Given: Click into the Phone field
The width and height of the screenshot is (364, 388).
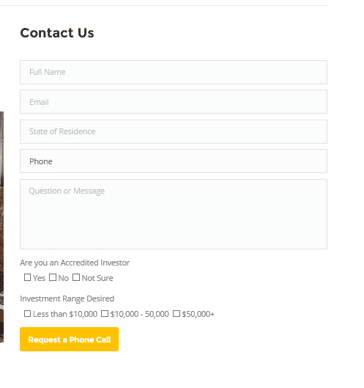Looking at the screenshot, I should pos(173,161).
